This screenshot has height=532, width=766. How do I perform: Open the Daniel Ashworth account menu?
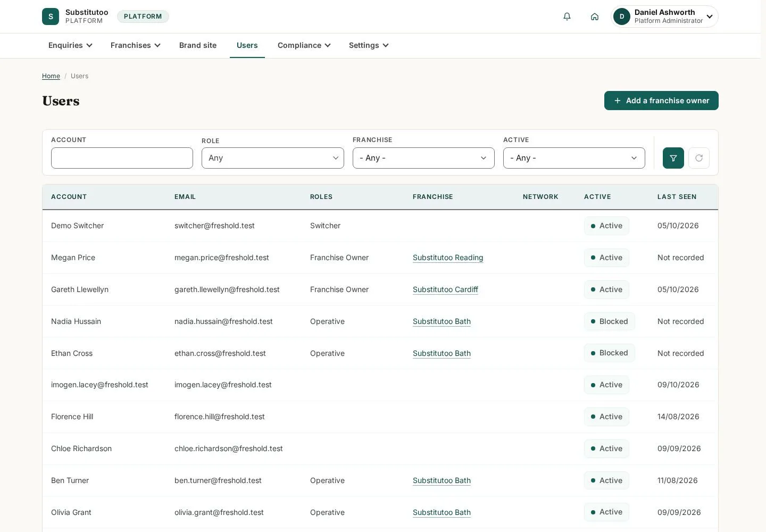(665, 16)
